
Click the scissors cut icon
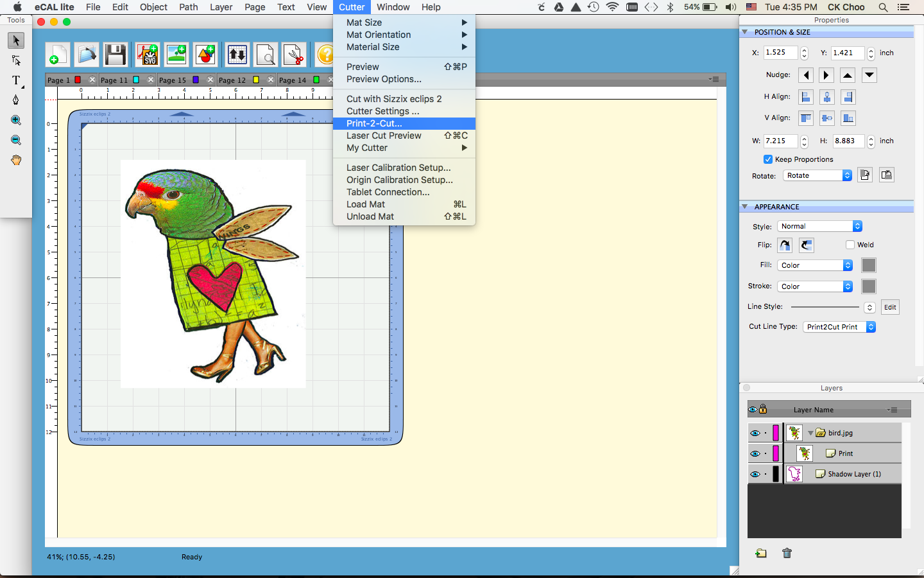pos(295,55)
